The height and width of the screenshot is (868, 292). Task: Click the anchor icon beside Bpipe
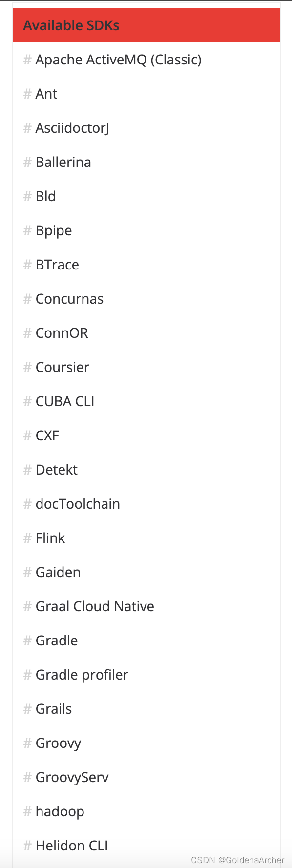click(x=27, y=230)
